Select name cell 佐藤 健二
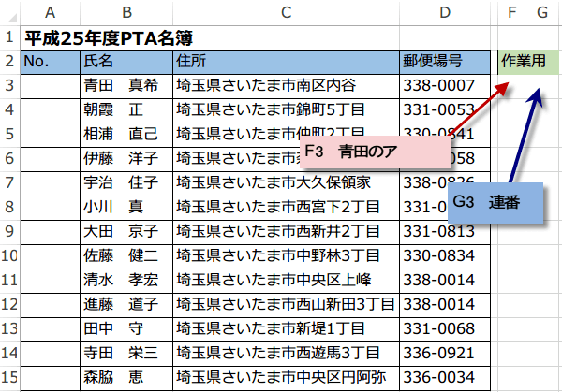Screen dimensions: 562x392 [126, 256]
